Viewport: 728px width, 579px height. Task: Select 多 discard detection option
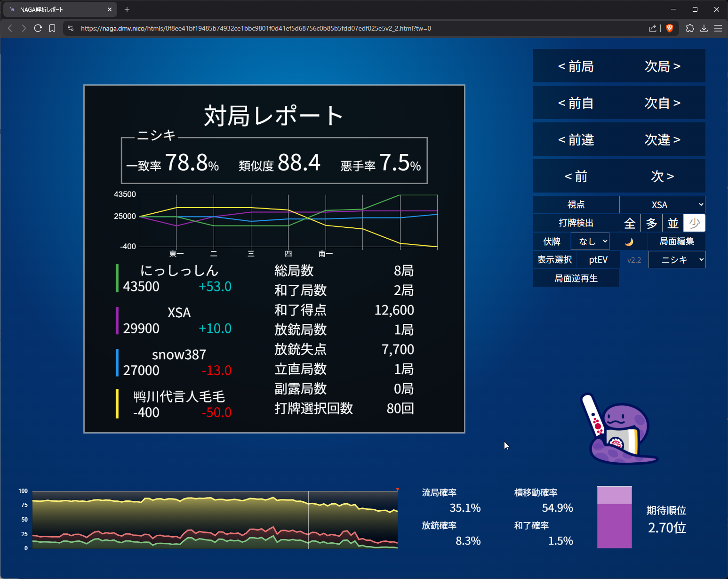(651, 223)
